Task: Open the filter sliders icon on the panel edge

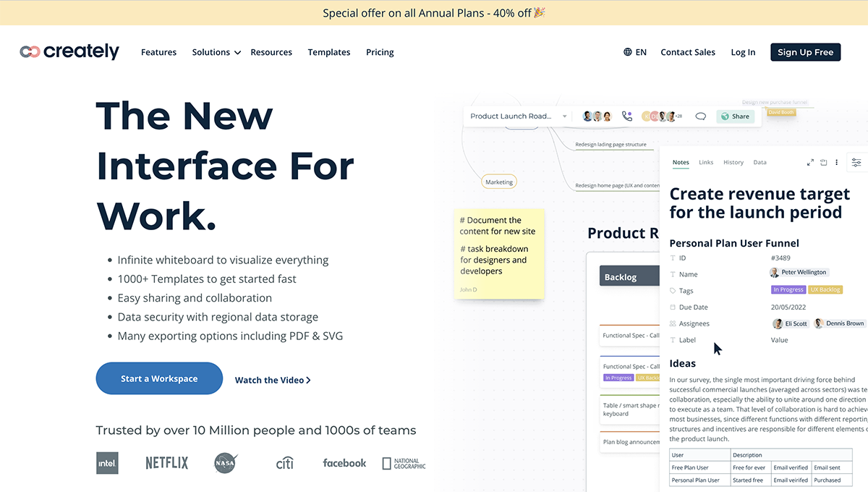Action: tap(856, 163)
